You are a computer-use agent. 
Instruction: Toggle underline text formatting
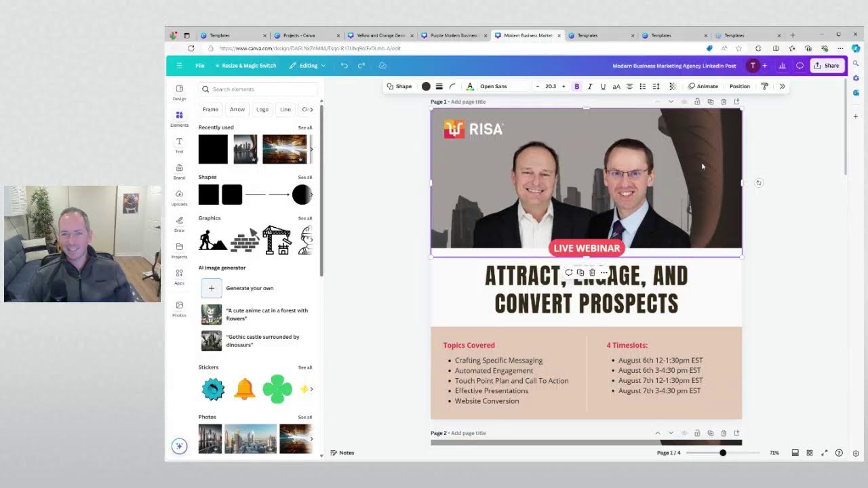[x=603, y=86]
